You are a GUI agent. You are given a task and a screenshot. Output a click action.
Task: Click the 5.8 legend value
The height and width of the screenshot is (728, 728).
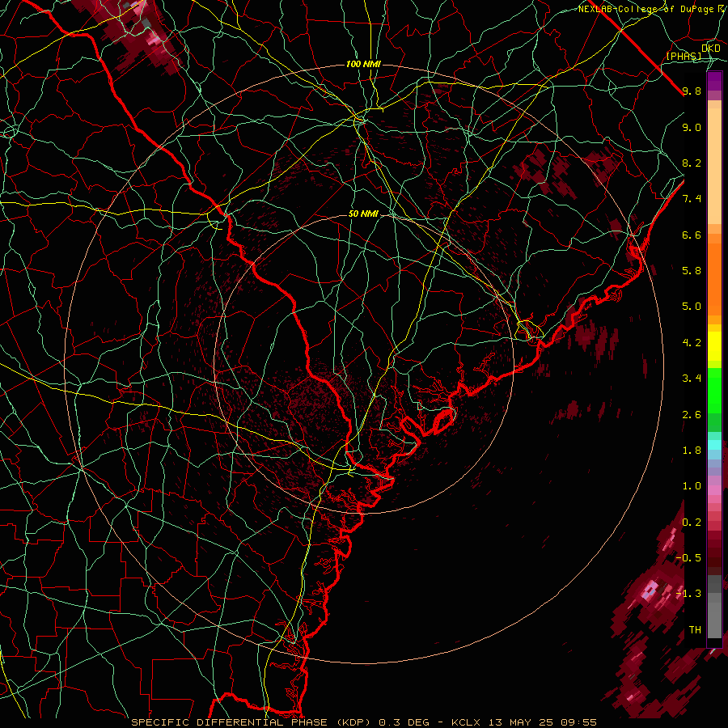click(692, 271)
